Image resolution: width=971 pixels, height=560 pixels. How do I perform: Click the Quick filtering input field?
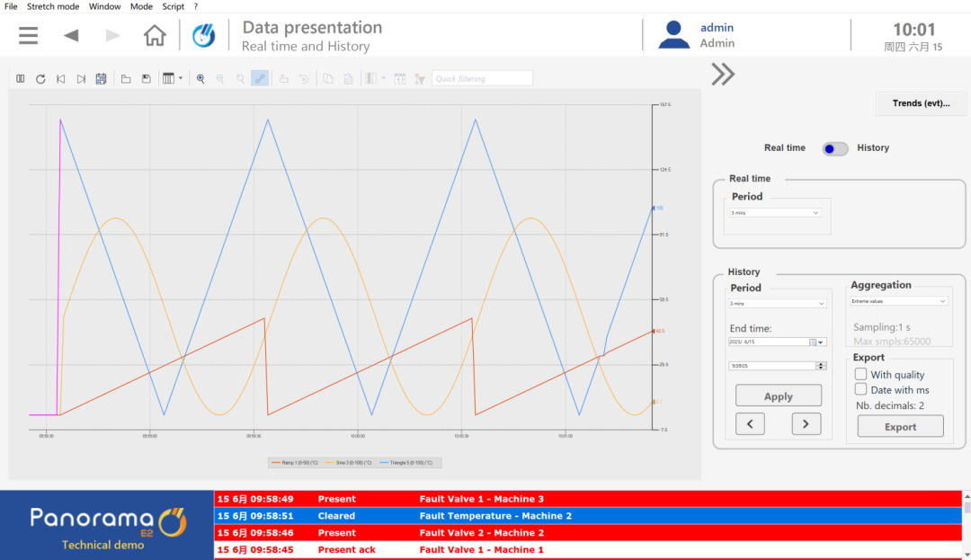482,79
